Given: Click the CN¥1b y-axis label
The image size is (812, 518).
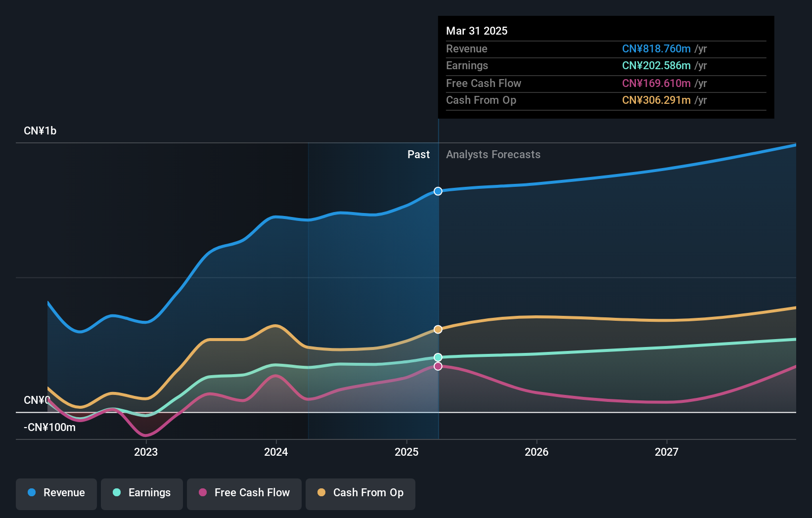Looking at the screenshot, I should (x=40, y=131).
